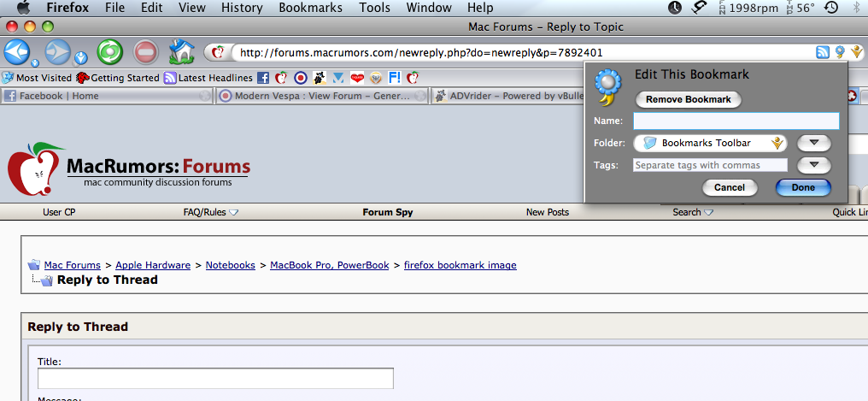The image size is (868, 401).
Task: Go forward with the Forward arrow button
Action: [x=58, y=52]
